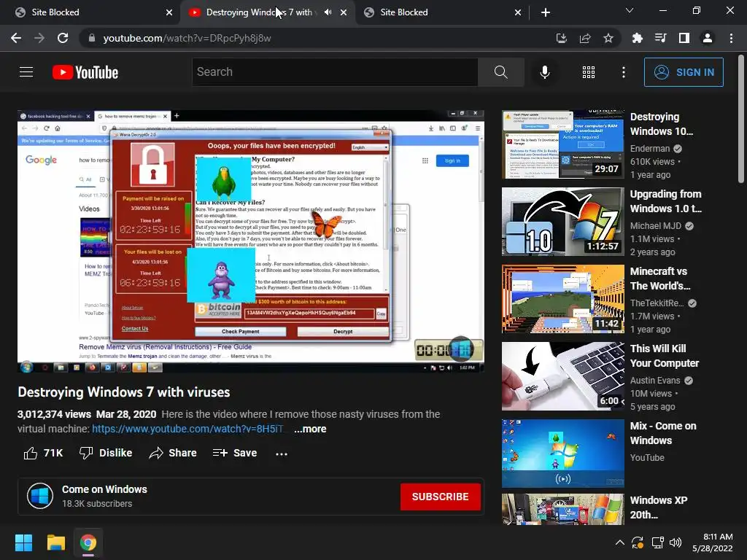Open Destroying Windows 10 video thumbnail
This screenshot has height=560, width=747.
(562, 144)
